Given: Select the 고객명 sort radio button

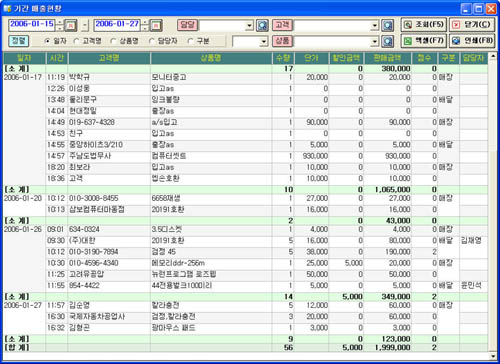Looking at the screenshot, I should (76, 41).
